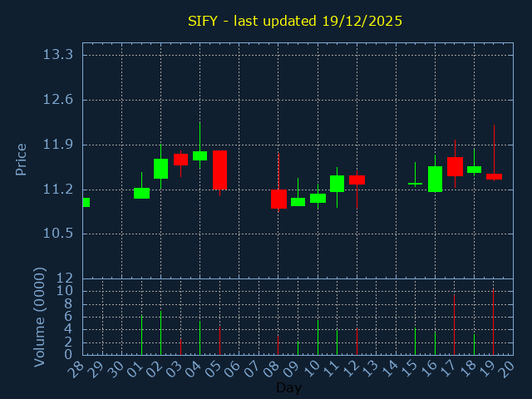The image size is (532, 399).
Task: Click the volume axis label 4
Action: coord(68,329)
